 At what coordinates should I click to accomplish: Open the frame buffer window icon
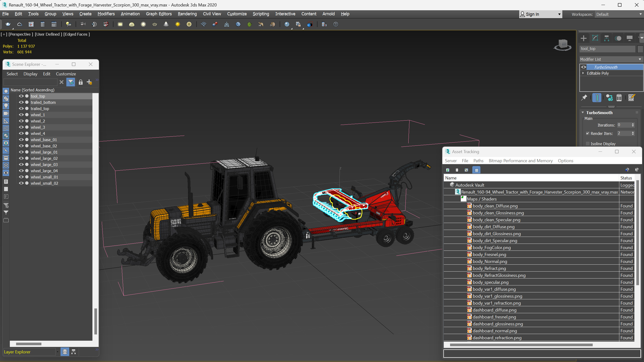coord(31,24)
